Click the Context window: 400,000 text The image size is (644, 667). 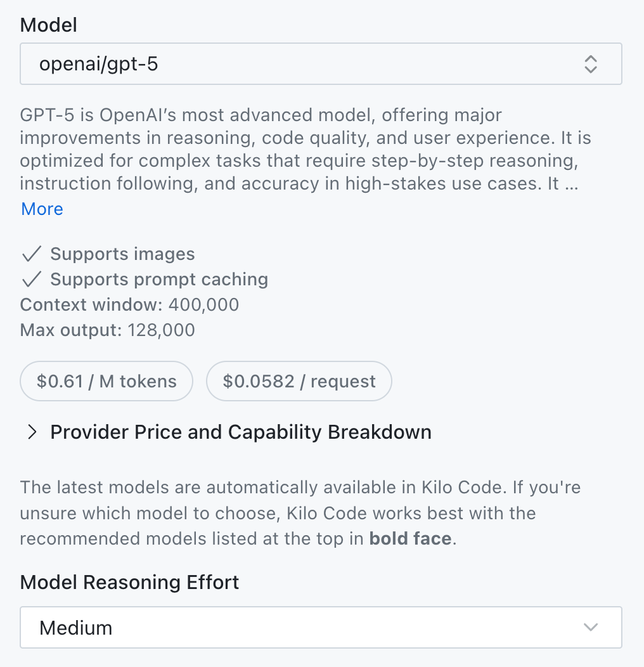pos(129,305)
